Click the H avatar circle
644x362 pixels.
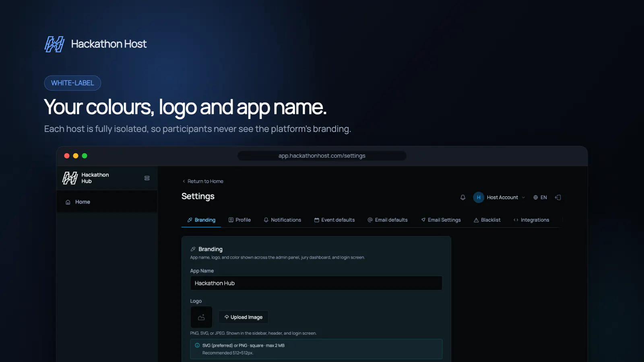(x=479, y=197)
